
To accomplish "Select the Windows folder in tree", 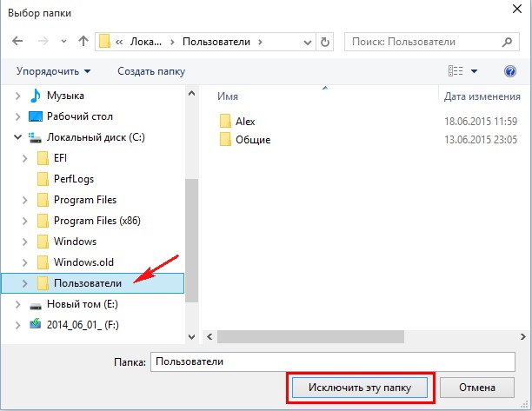I will pyautogui.click(x=75, y=242).
